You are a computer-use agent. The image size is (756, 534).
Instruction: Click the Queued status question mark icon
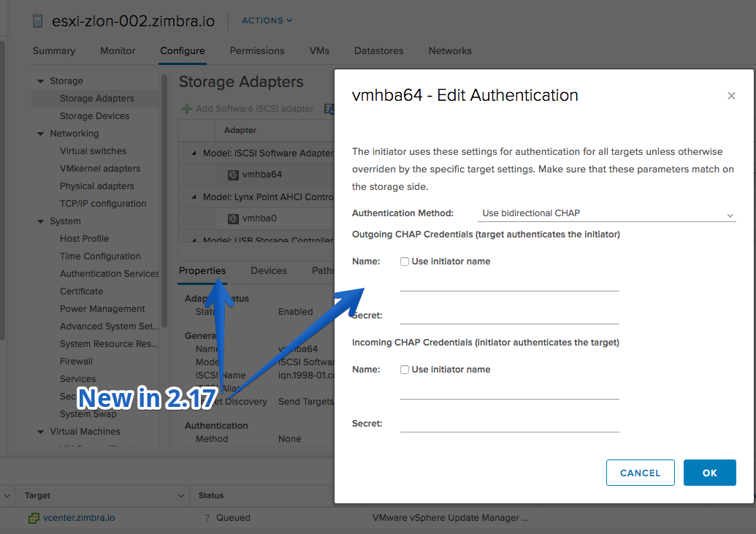tap(207, 518)
